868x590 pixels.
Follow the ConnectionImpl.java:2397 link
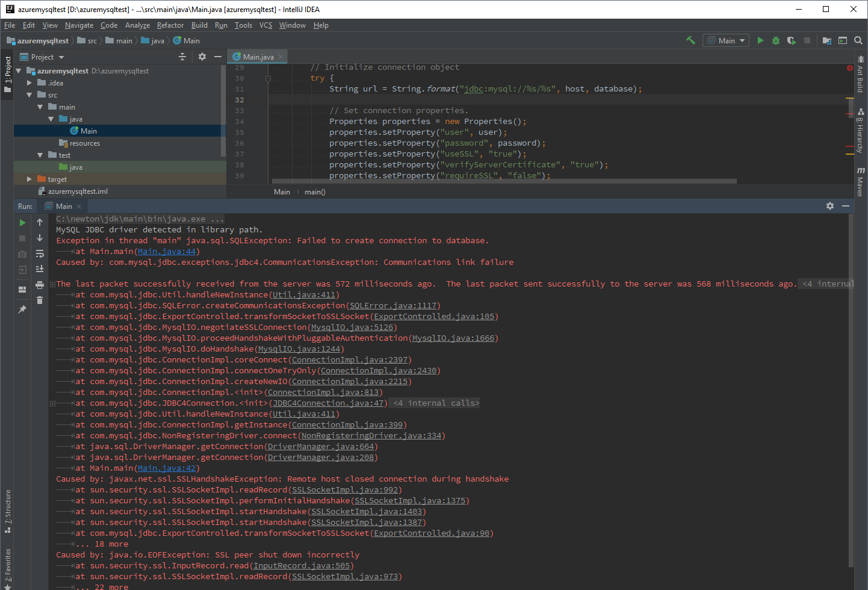click(349, 360)
